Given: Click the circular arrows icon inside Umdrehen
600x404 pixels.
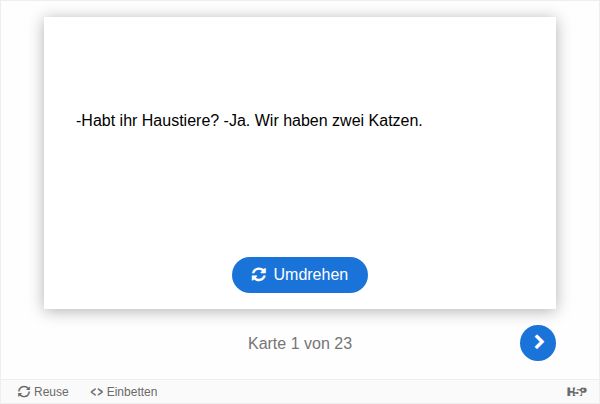Looking at the screenshot, I should (259, 275).
